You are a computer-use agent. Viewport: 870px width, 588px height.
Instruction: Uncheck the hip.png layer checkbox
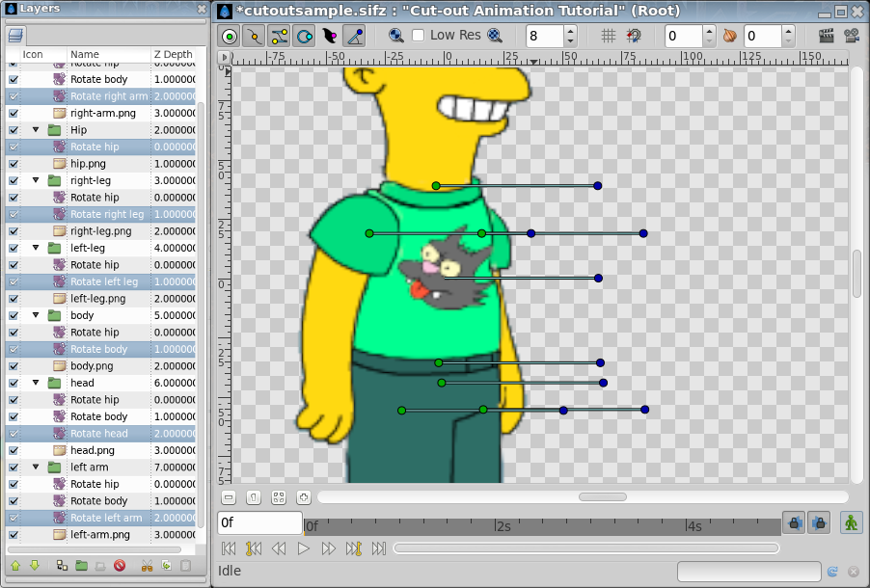point(14,164)
